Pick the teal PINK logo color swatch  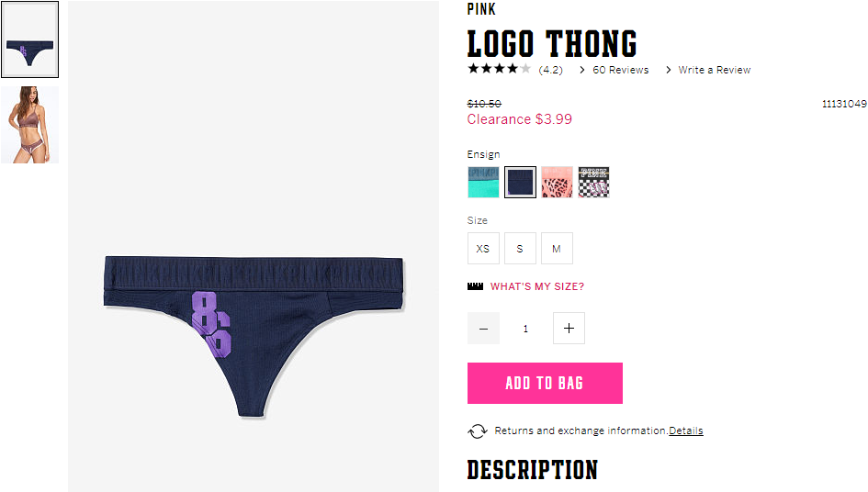[483, 182]
